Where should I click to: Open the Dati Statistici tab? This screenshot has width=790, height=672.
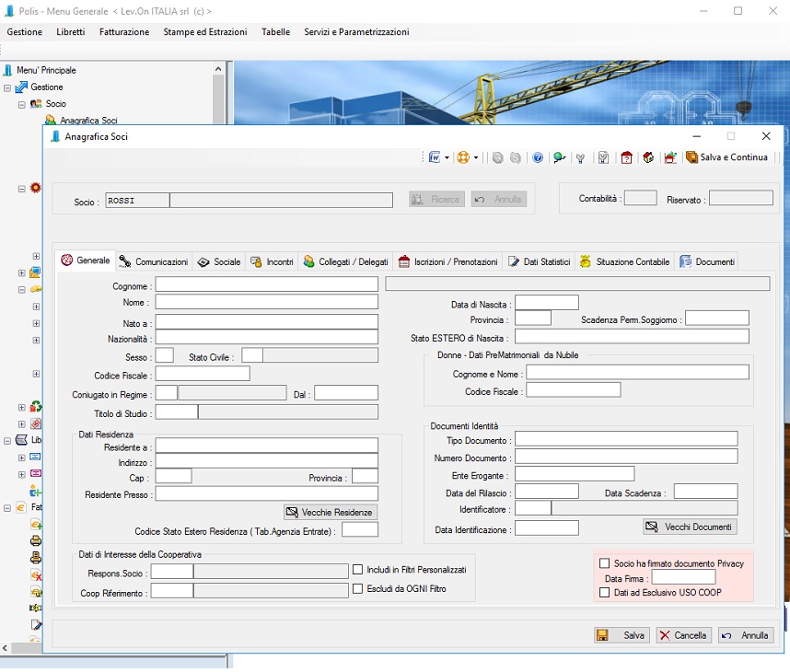point(539,262)
